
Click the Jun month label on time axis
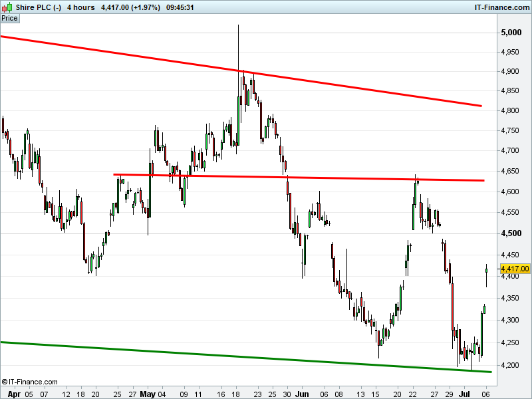(302, 394)
